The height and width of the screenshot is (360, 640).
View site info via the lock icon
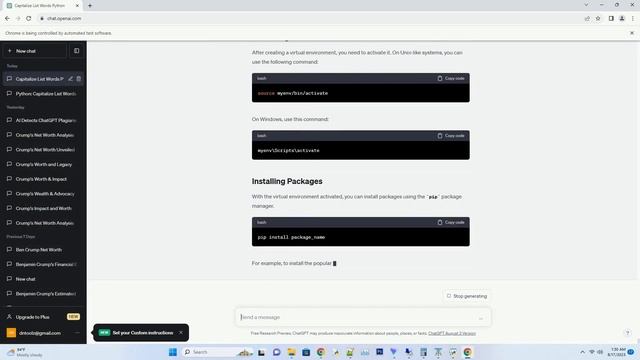coord(42,18)
